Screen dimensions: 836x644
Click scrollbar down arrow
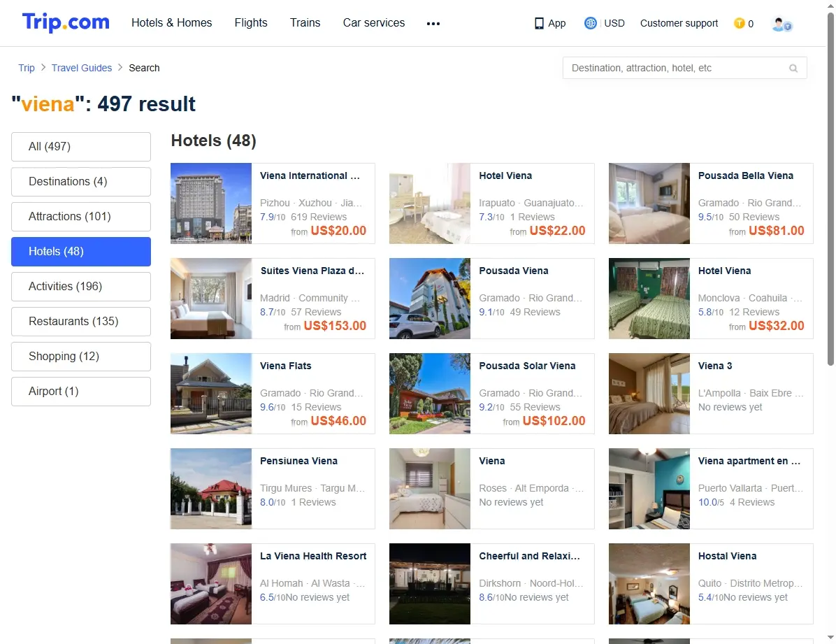tap(830, 638)
